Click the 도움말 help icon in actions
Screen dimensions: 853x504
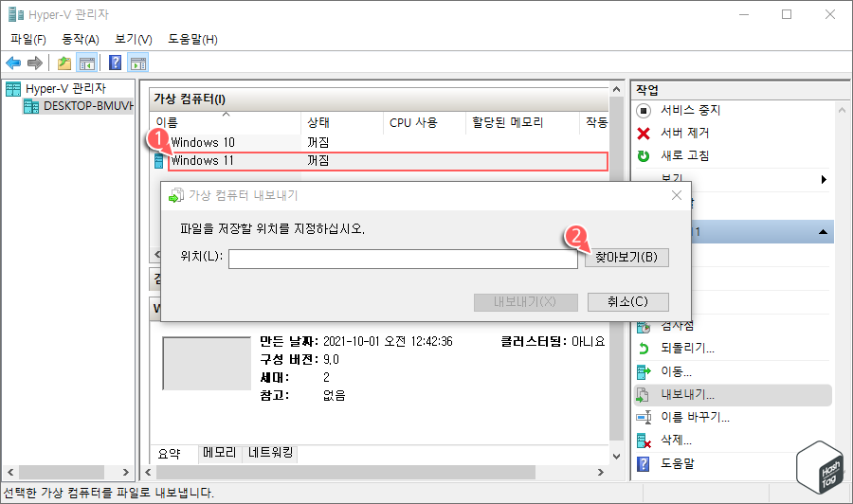coord(644,464)
